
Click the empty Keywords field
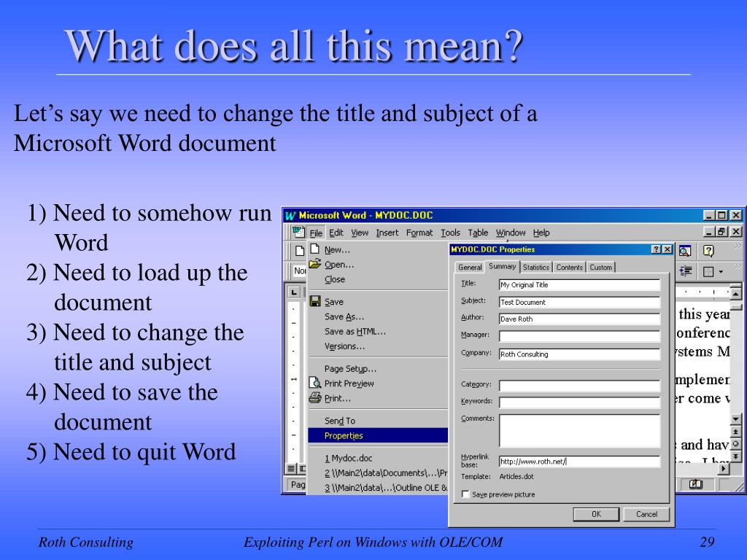[x=579, y=402]
